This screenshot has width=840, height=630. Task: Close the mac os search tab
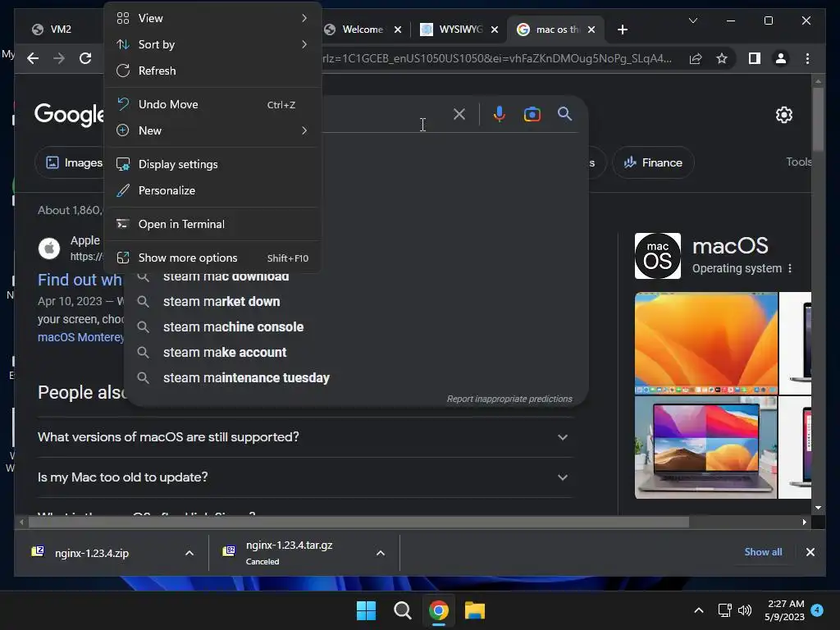(591, 30)
